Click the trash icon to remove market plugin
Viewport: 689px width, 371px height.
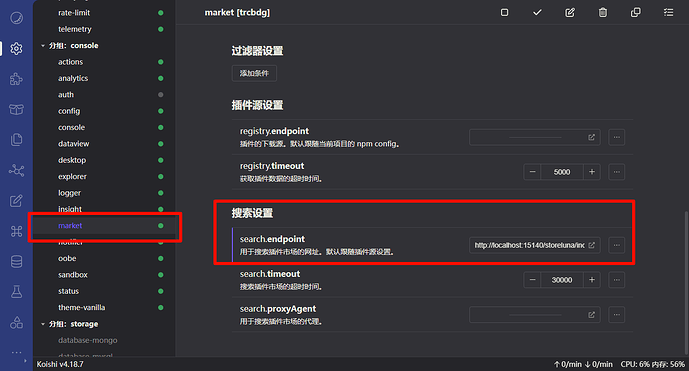603,12
